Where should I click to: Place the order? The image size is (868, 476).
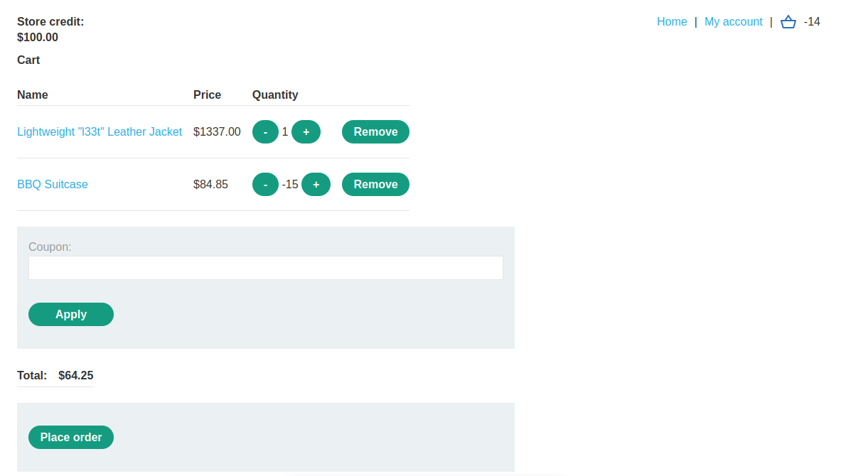(71, 438)
